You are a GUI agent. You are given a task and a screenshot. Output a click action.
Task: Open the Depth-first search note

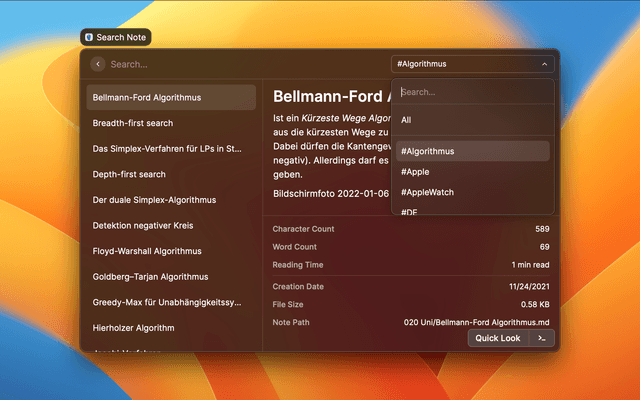129,174
